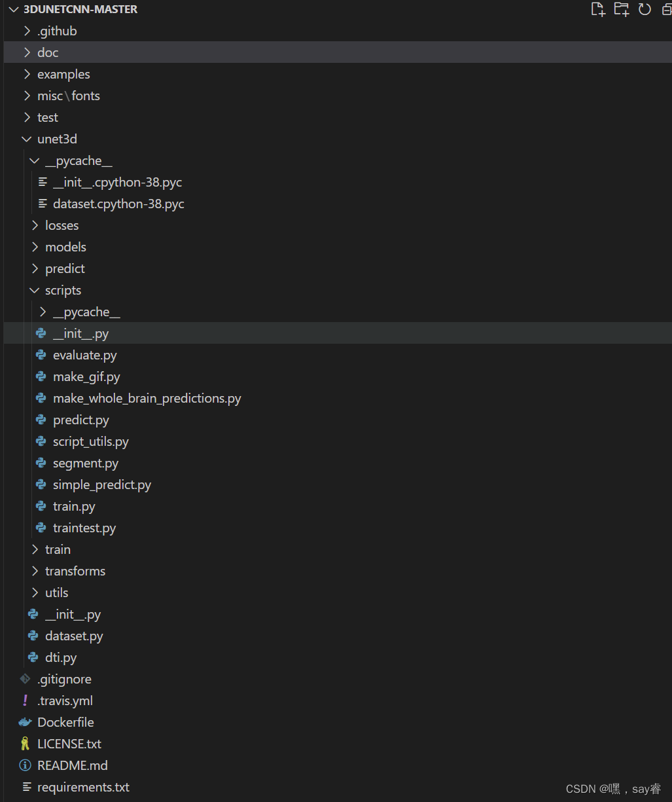Refresh the explorer with the refresh icon
The image size is (672, 802).
pos(645,9)
